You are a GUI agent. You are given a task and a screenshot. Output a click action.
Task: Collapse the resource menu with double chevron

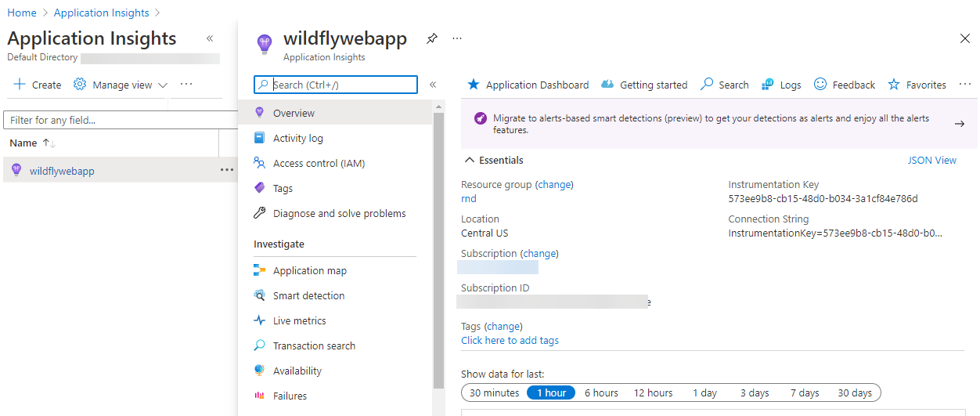pyautogui.click(x=432, y=85)
